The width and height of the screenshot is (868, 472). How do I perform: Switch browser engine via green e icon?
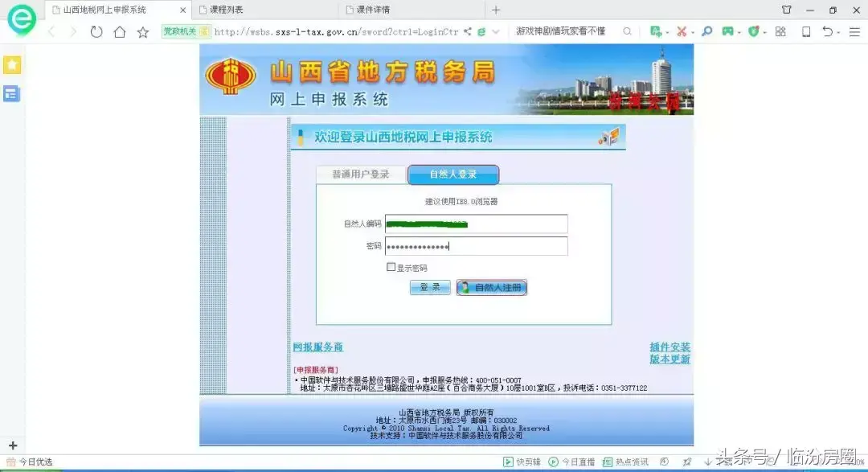click(x=481, y=32)
